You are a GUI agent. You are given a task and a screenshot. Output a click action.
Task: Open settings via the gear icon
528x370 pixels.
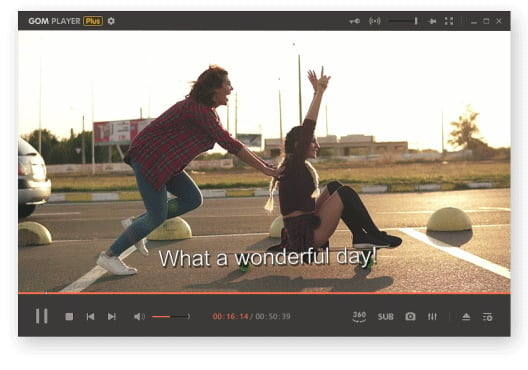click(111, 21)
